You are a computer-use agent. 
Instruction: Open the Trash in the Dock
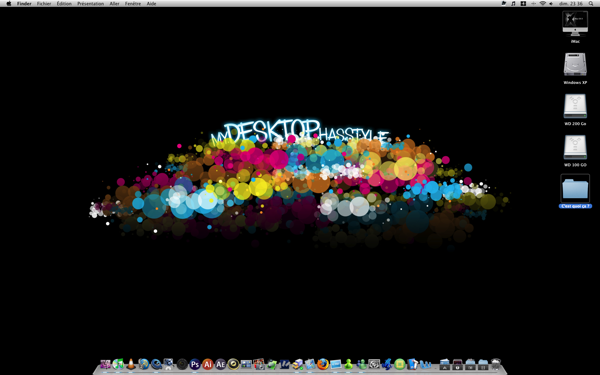[x=496, y=364]
